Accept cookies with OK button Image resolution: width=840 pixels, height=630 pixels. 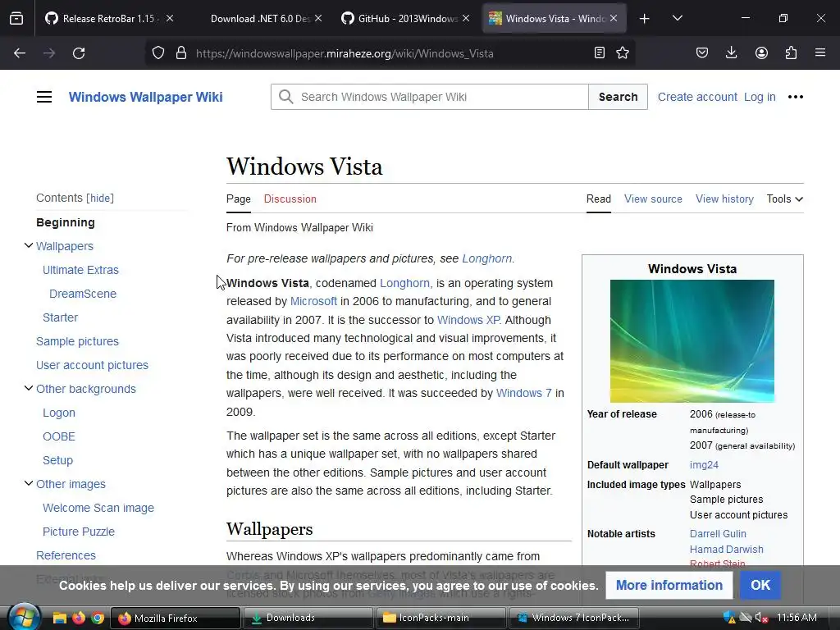point(760,585)
